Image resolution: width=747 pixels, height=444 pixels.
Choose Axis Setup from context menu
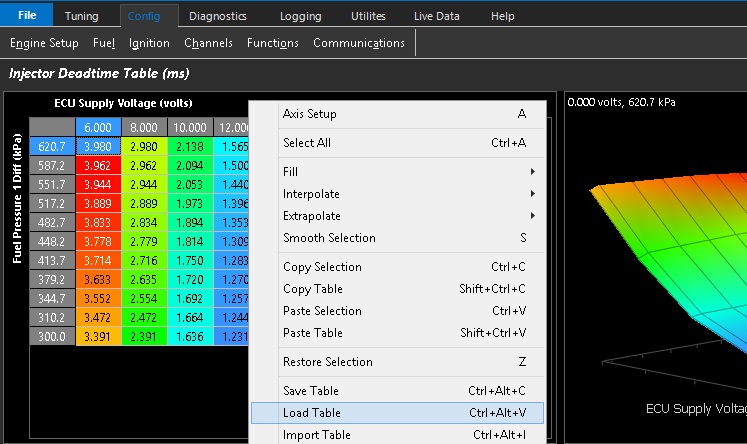pyautogui.click(x=397, y=114)
